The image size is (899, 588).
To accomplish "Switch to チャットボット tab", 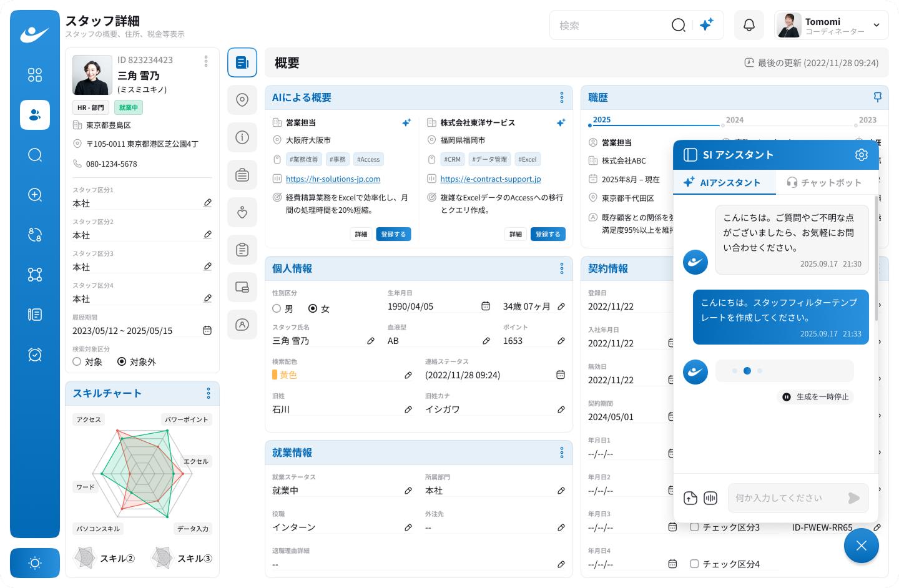I will point(824,182).
